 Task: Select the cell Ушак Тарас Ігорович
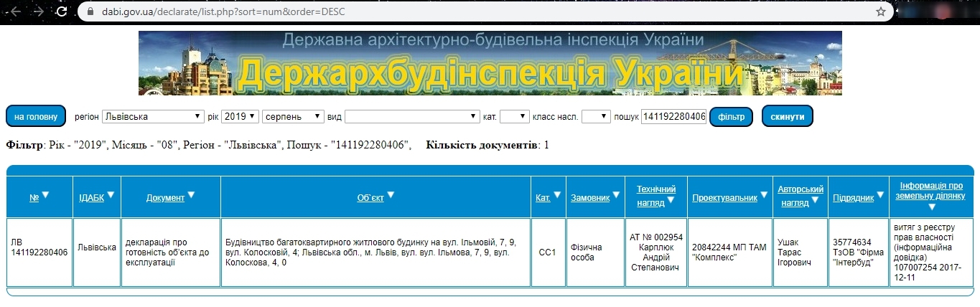click(x=800, y=252)
